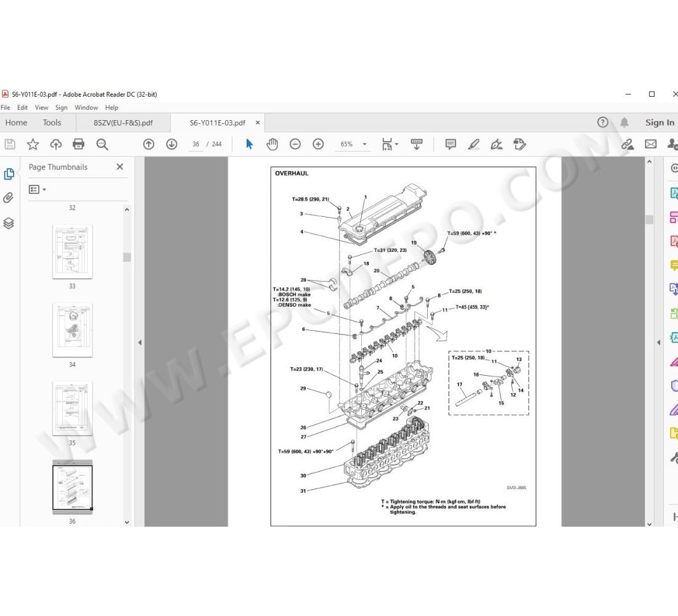Open the File menu
This screenshot has width=678, height=616.
click(5, 107)
